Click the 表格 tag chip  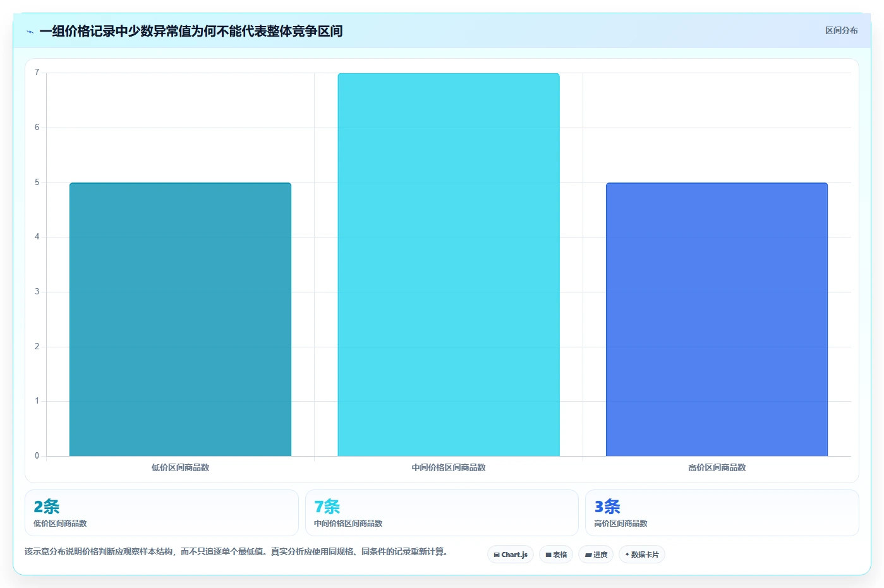click(556, 555)
